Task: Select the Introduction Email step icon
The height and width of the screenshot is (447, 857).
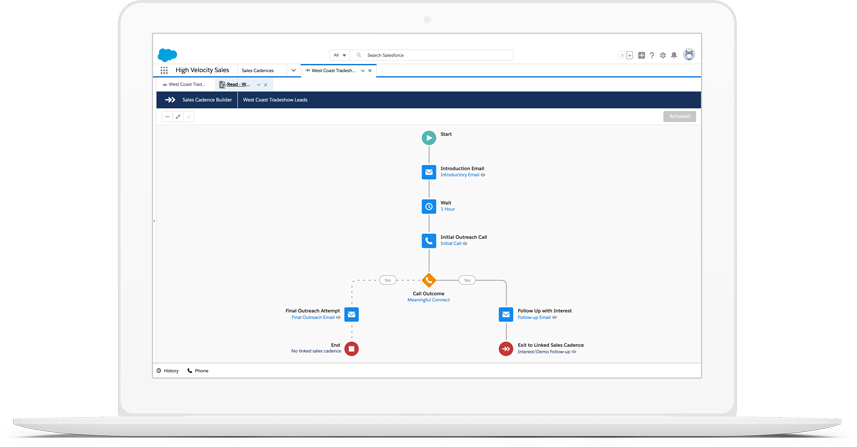Action: pos(429,172)
